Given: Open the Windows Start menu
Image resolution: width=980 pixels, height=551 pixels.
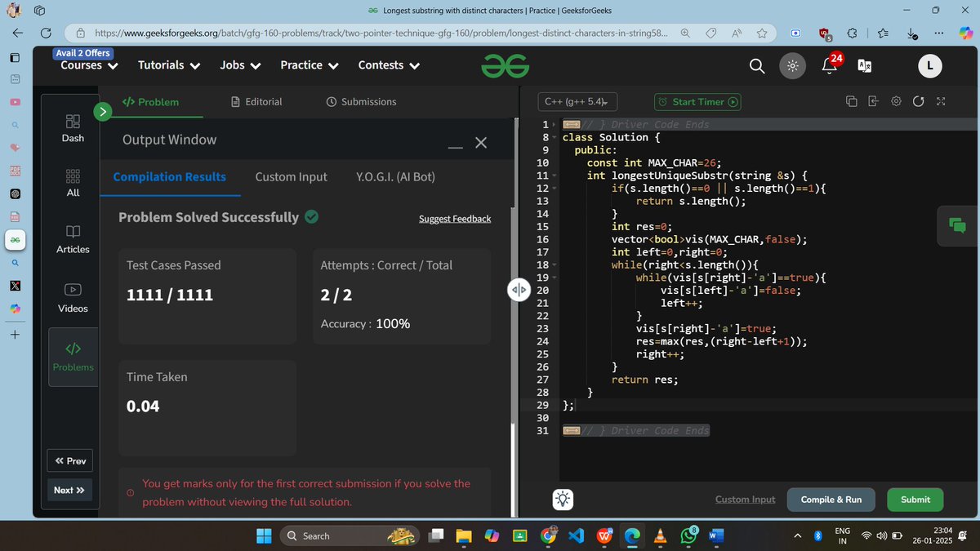Looking at the screenshot, I should tap(264, 535).
